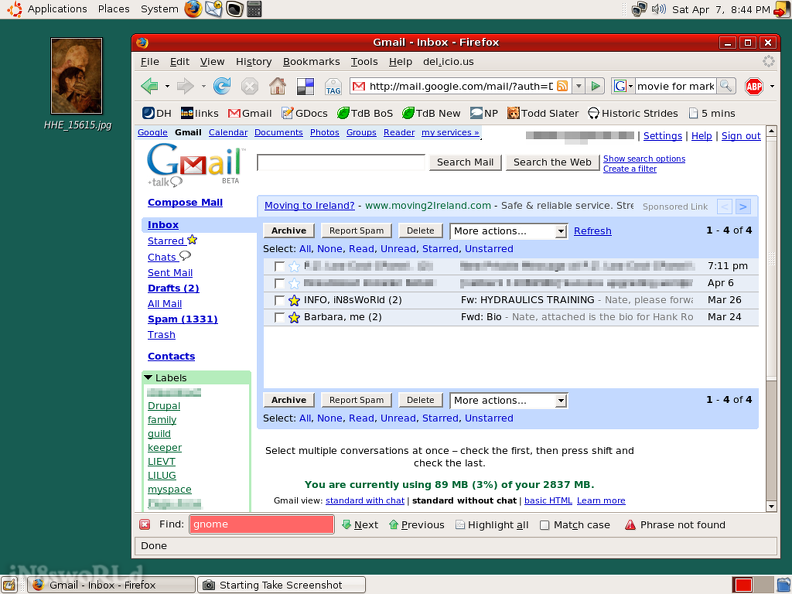
Task: Open the calculator launcher in top panel
Action: [x=254, y=9]
